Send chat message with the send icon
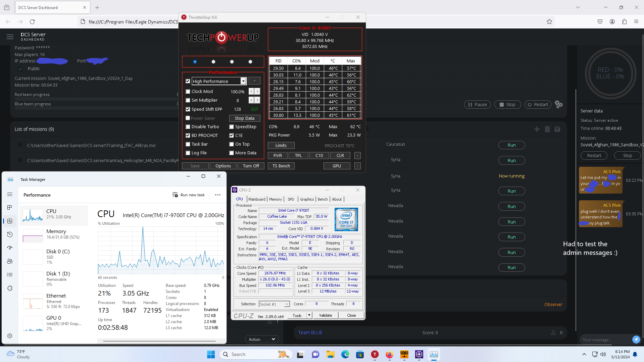Viewport: 644px width, 362px height. 636,340
